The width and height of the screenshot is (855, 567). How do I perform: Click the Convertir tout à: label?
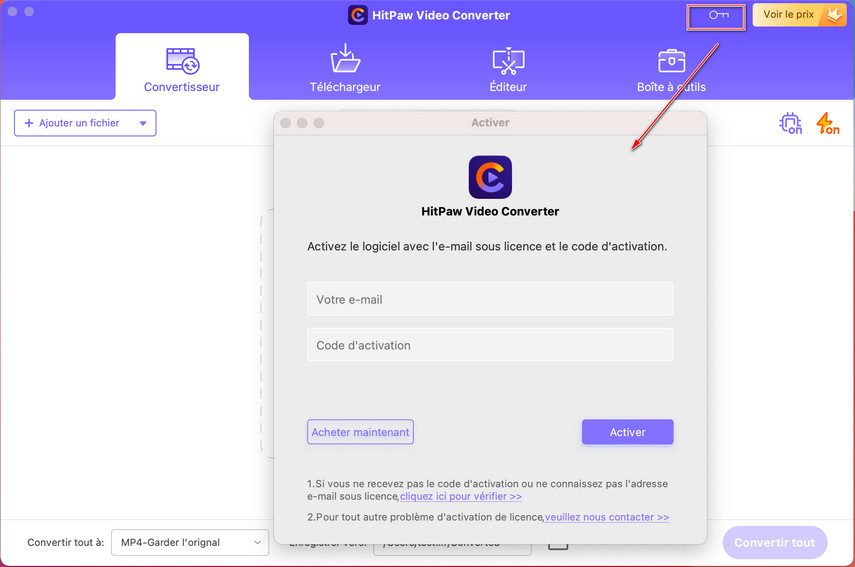(x=65, y=542)
